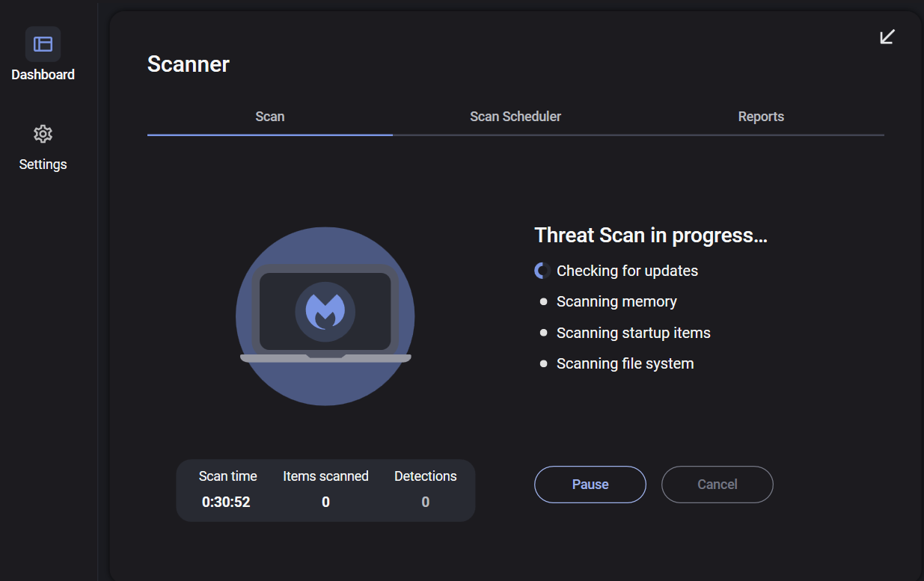
Task: Open the Dashboard sidebar icon
Action: [43, 44]
